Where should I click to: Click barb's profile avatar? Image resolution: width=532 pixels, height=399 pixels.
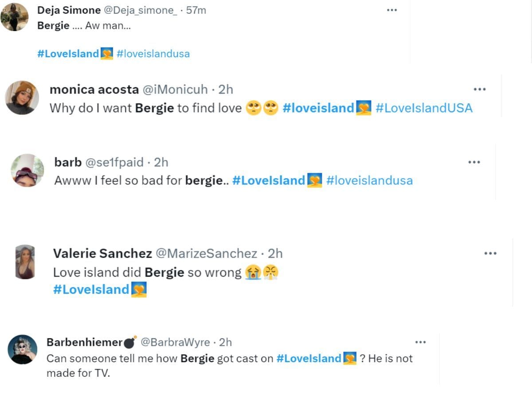click(27, 171)
